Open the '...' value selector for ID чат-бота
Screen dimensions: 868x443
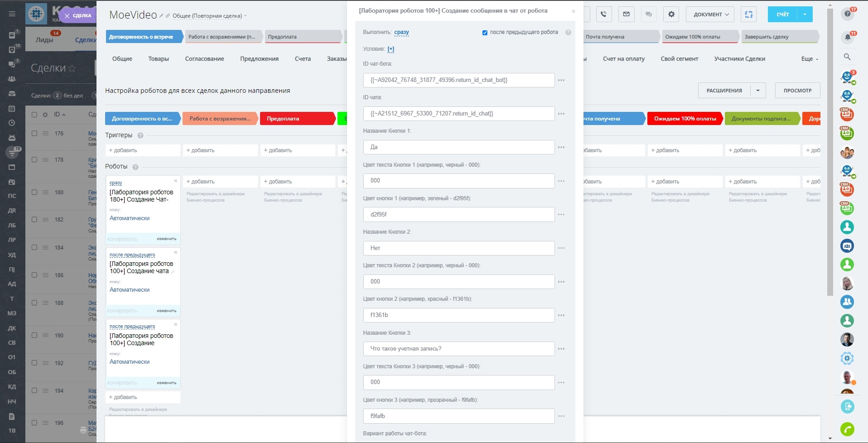(561, 80)
